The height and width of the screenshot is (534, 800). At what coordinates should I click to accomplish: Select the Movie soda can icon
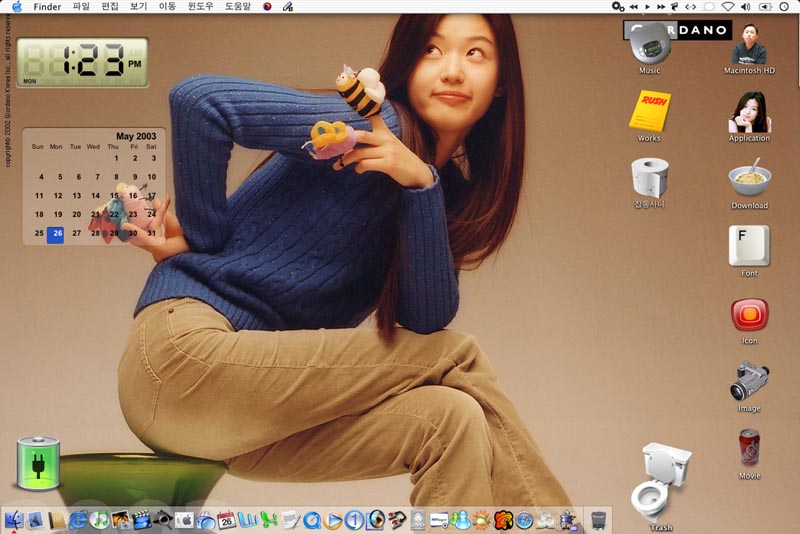coord(749,448)
